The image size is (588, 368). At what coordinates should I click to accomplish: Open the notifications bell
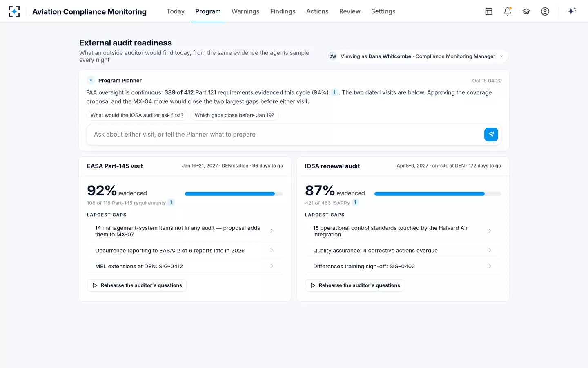508,11
